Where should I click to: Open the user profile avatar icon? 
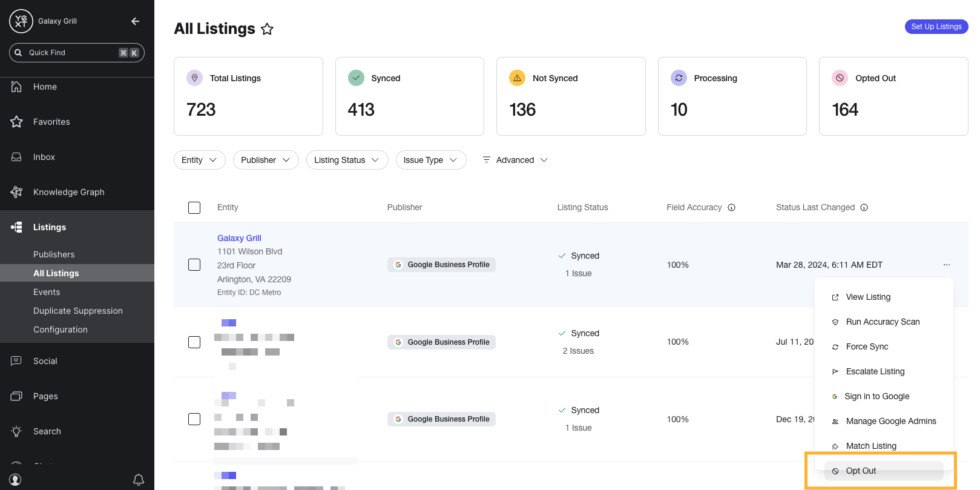tap(16, 480)
